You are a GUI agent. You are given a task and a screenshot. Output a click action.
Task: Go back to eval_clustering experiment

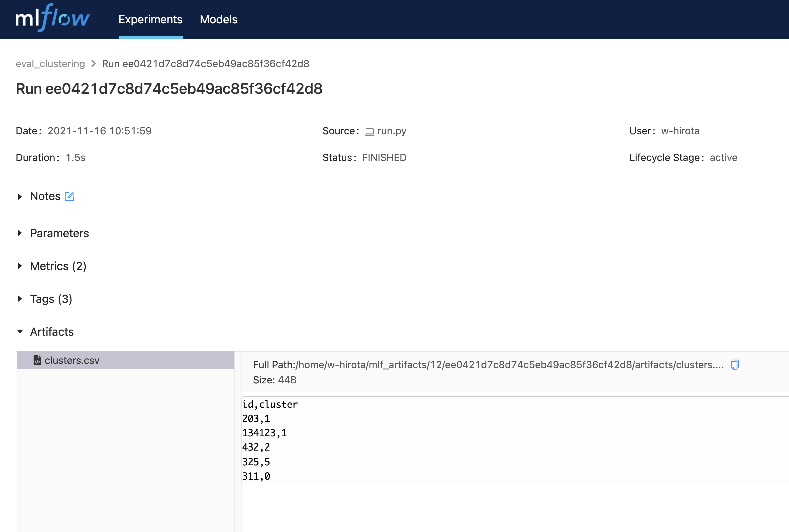click(x=50, y=64)
